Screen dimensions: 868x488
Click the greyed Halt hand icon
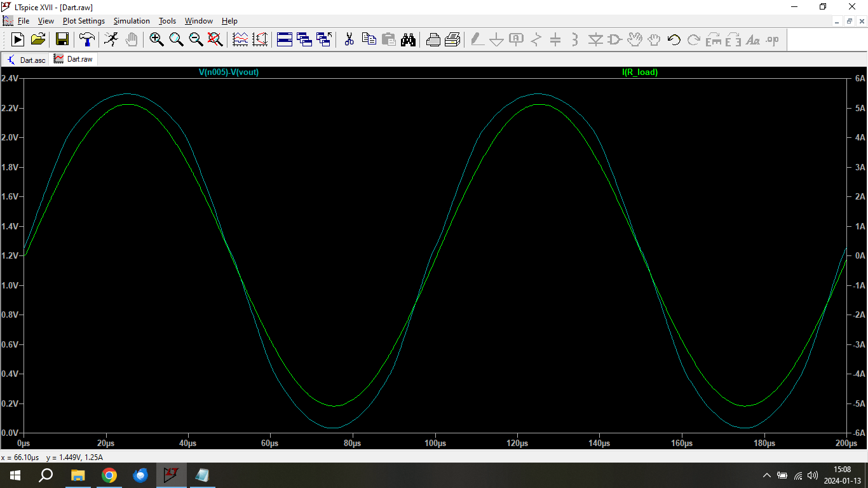(x=131, y=39)
